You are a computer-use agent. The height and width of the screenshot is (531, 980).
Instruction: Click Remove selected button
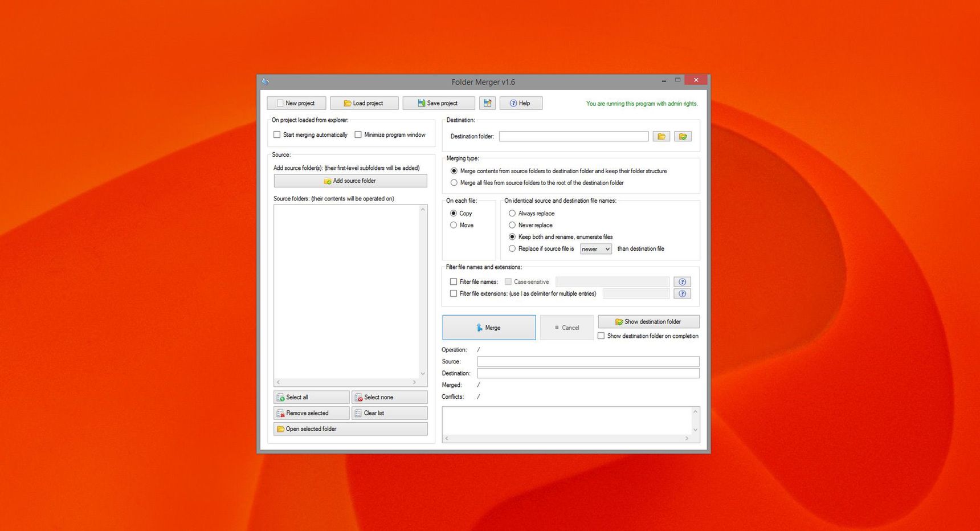(312, 413)
